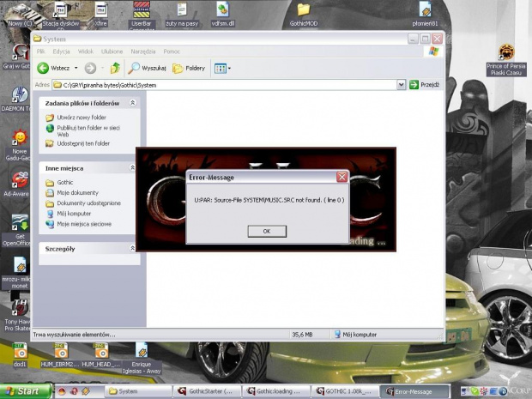Select the Stacja dysków desktop icon
The image size is (532, 399).
[60, 15]
